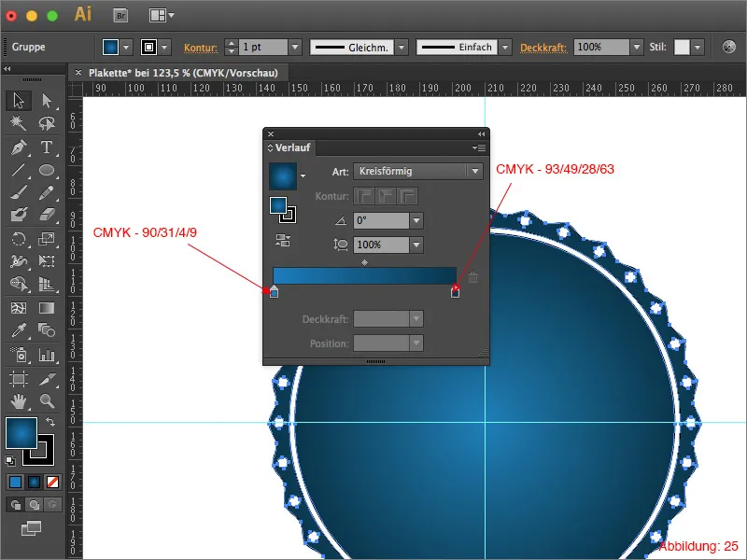Select the Scale tool
Image resolution: width=747 pixels, height=560 pixels.
(x=46, y=238)
